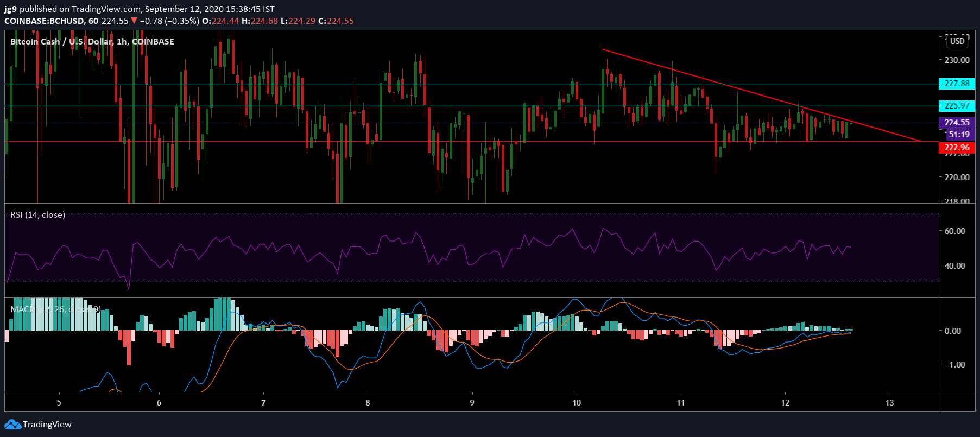Viewport: 980px width, 437px height.
Task: Click the MACD indicator label
Action: point(55,309)
